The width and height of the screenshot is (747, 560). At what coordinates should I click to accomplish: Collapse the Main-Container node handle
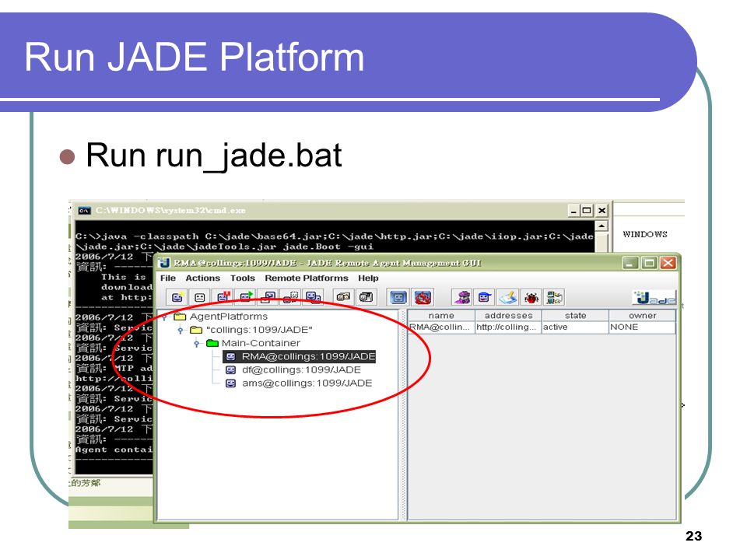coord(196,343)
